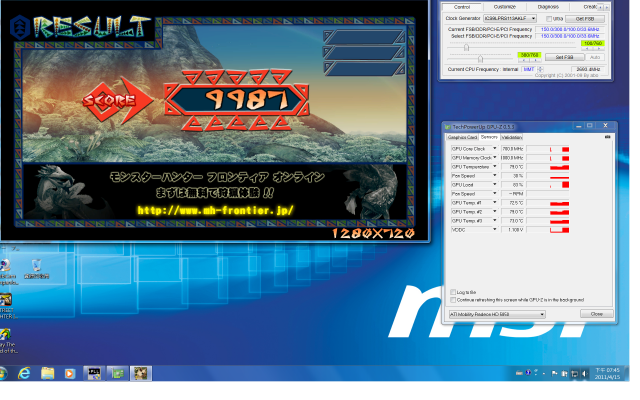Open GPU Temp. #1 sensor dropdown
The image size is (640, 400).
[x=495, y=203]
